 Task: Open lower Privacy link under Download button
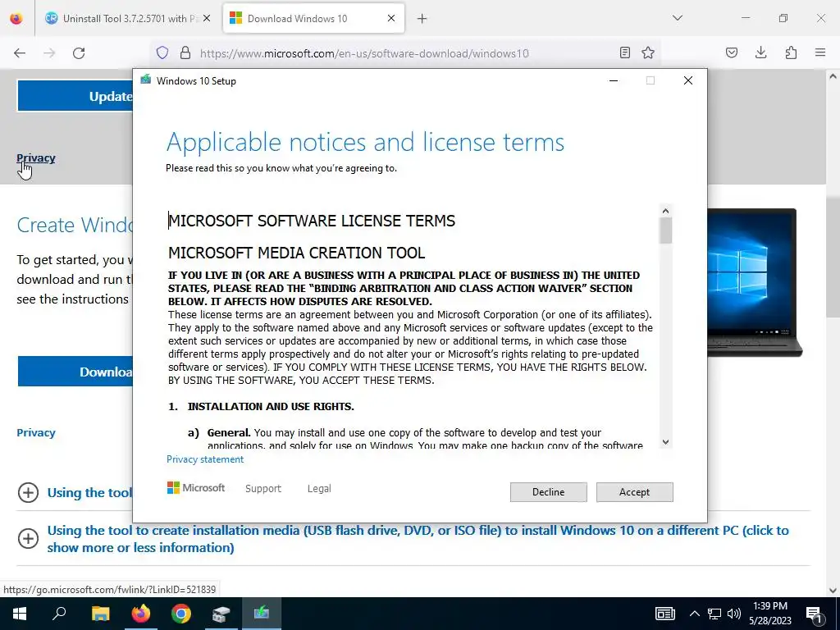coord(36,433)
